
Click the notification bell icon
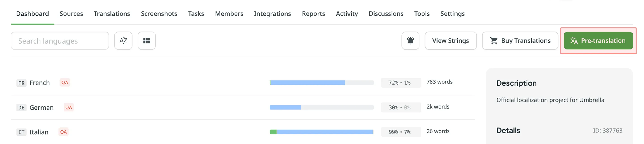(x=410, y=41)
